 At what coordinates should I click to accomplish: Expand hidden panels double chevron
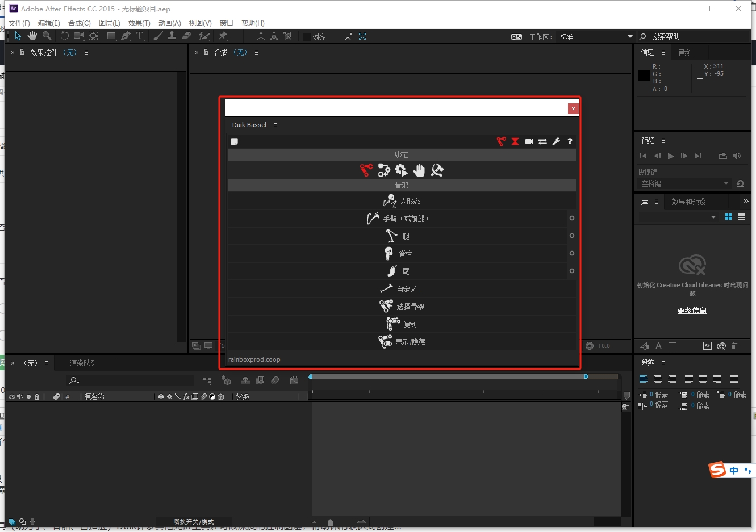(x=746, y=202)
